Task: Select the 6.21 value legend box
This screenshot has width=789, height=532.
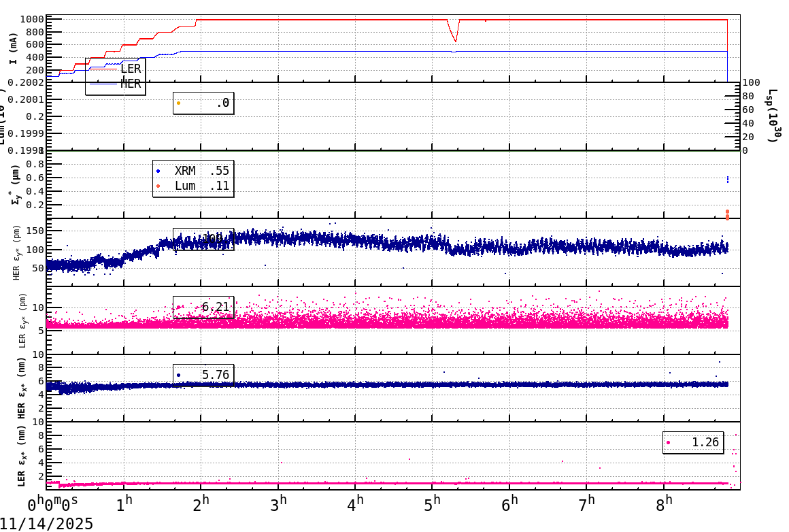Action: pyautogui.click(x=203, y=307)
